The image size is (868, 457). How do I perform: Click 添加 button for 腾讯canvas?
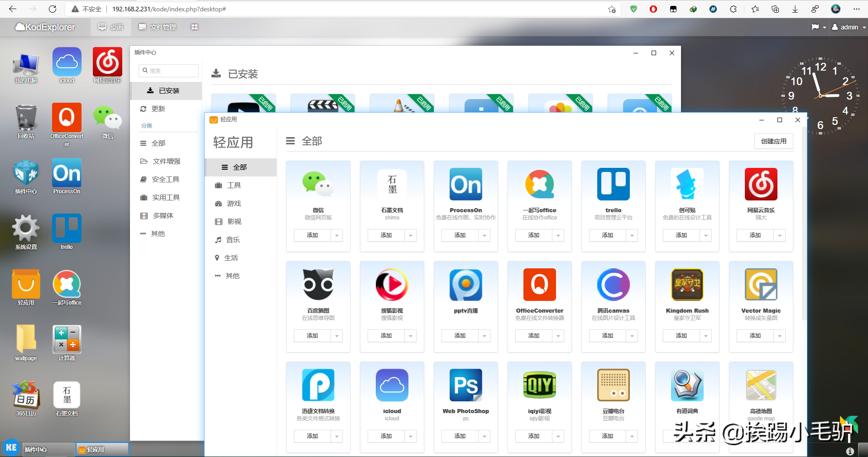click(608, 336)
